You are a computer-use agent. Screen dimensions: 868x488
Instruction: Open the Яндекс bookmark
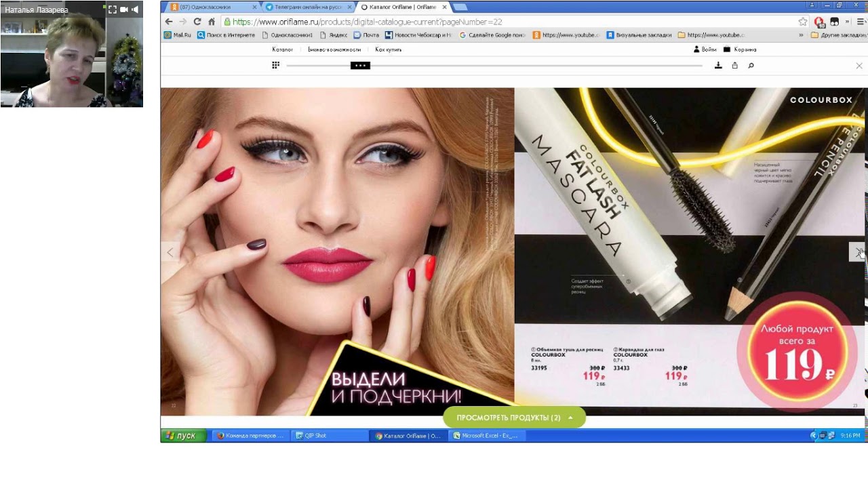click(334, 35)
